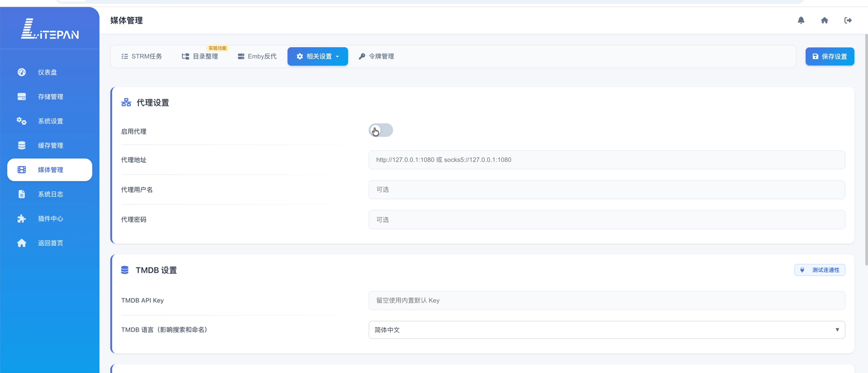Click the LitePan logo

point(50,29)
